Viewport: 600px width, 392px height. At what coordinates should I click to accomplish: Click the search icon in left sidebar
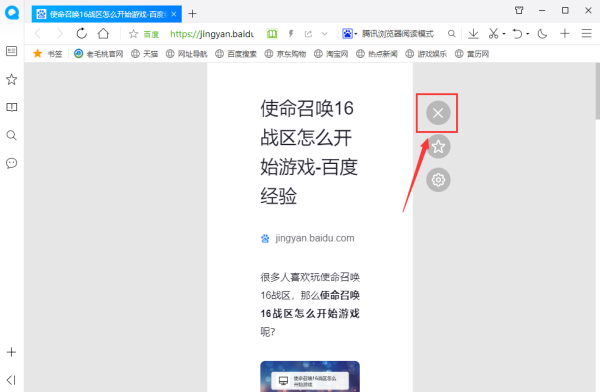coord(12,135)
